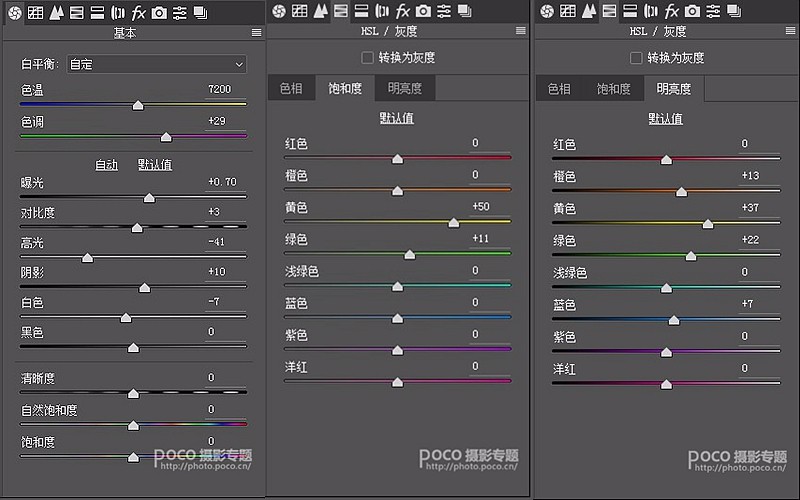Click the 高光 slider handle

88,258
